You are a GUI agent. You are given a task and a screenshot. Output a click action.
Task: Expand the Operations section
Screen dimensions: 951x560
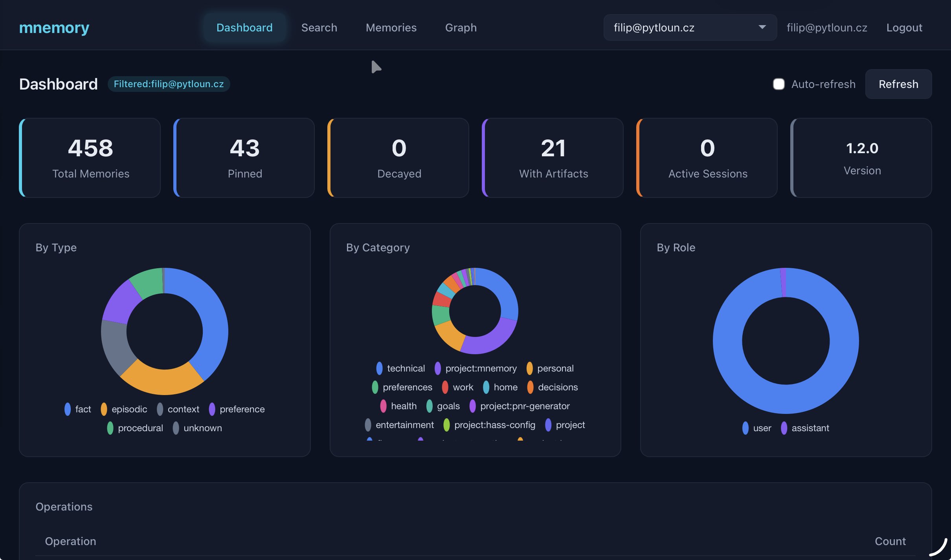(x=64, y=506)
